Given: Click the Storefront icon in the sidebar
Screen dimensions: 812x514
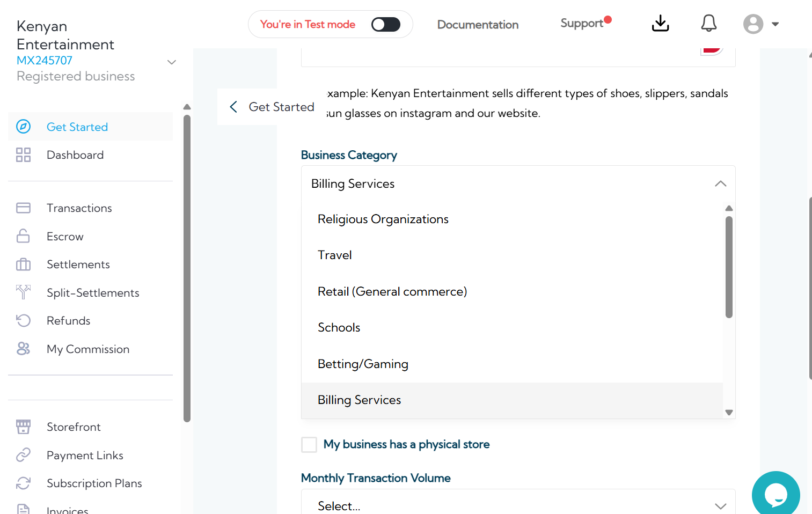Looking at the screenshot, I should coord(23,427).
